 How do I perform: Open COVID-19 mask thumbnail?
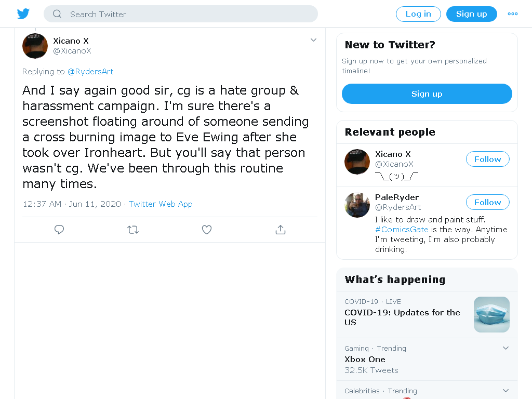pyautogui.click(x=491, y=314)
